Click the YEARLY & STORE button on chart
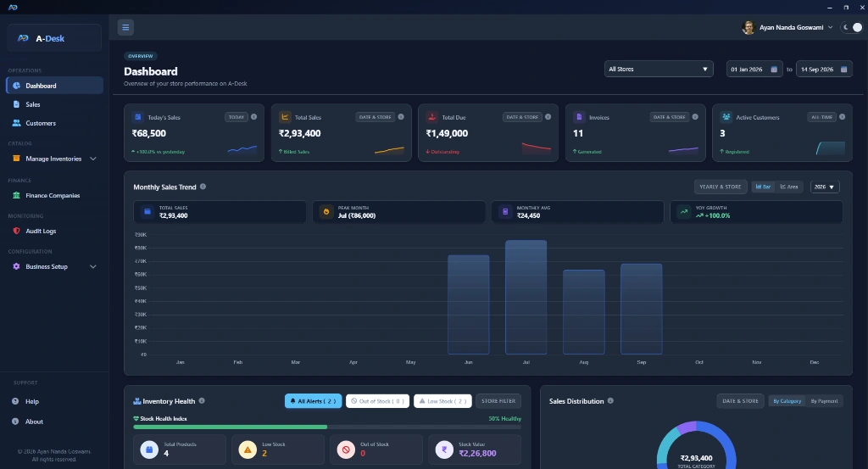The image size is (868, 469). click(721, 187)
